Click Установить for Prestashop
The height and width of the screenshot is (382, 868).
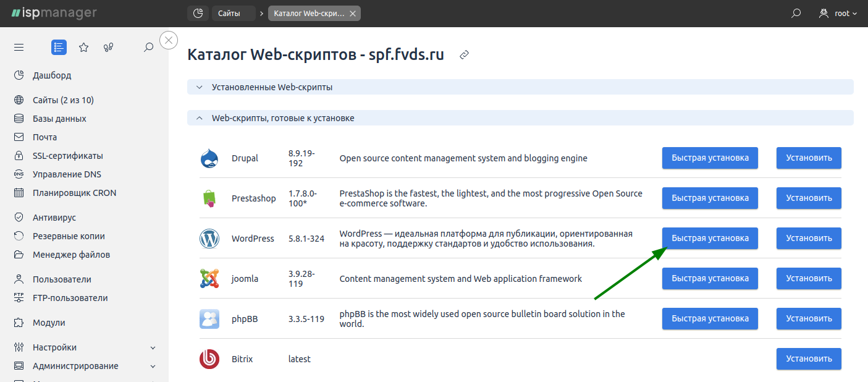pos(809,198)
